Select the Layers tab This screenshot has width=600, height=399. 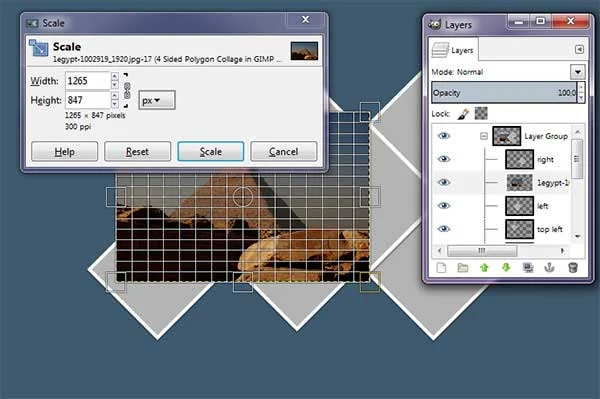coord(453,50)
